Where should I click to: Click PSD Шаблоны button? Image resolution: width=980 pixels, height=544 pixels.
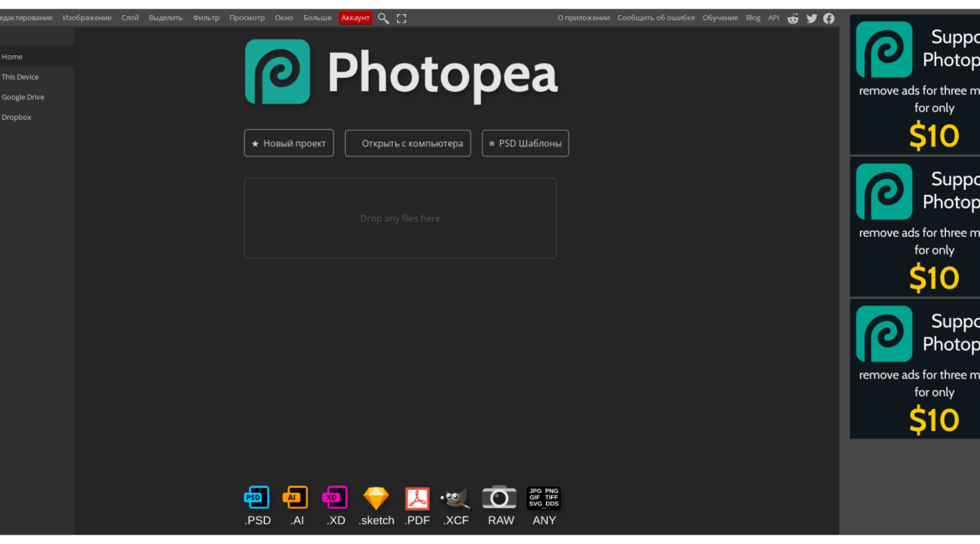(x=525, y=143)
